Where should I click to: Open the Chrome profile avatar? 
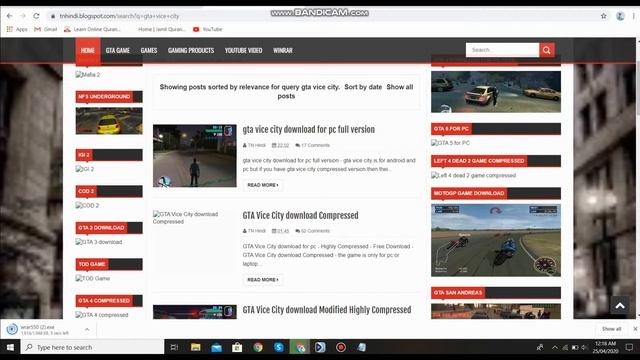620,16
